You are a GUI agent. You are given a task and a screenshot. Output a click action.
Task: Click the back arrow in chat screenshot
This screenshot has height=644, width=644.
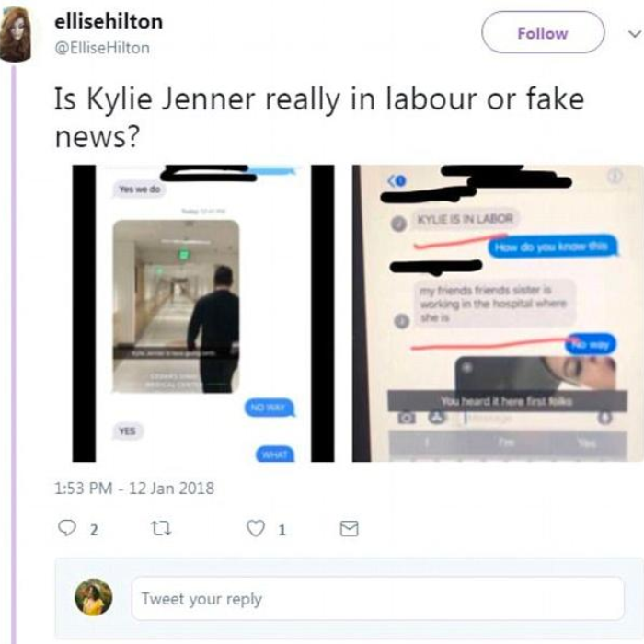click(397, 180)
